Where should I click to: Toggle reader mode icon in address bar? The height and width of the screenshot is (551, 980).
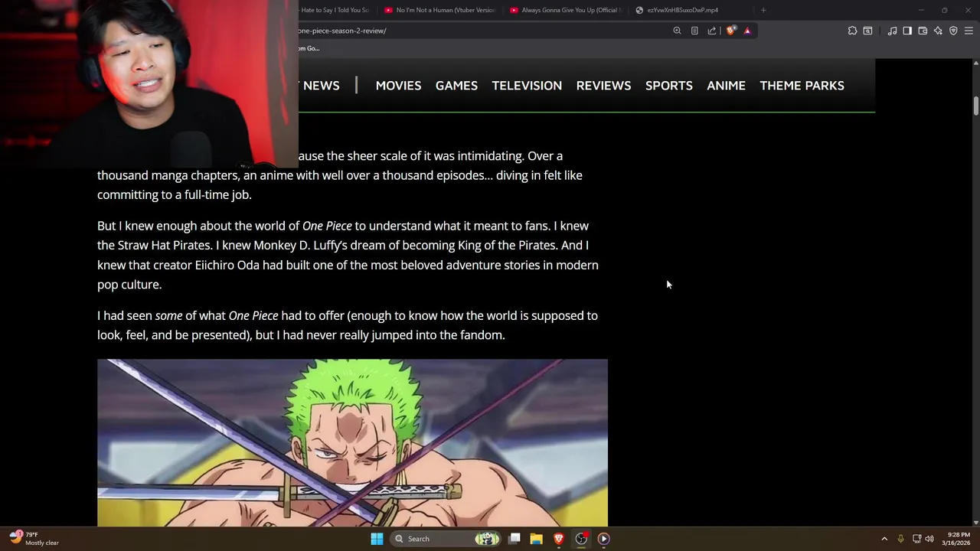[694, 31]
